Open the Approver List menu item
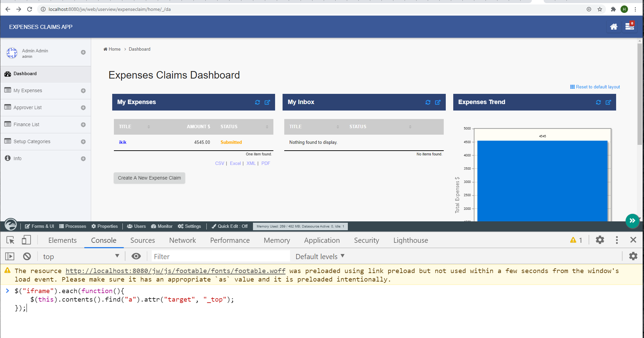 coord(28,107)
